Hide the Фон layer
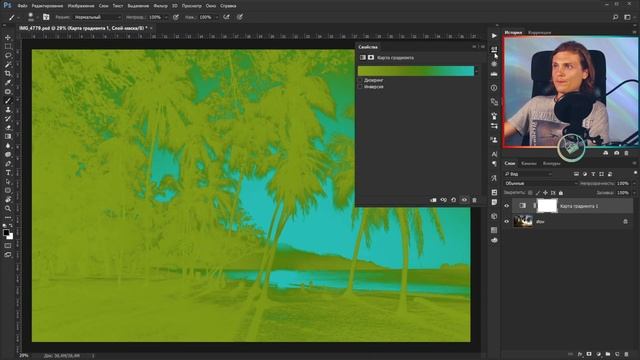 (507, 222)
